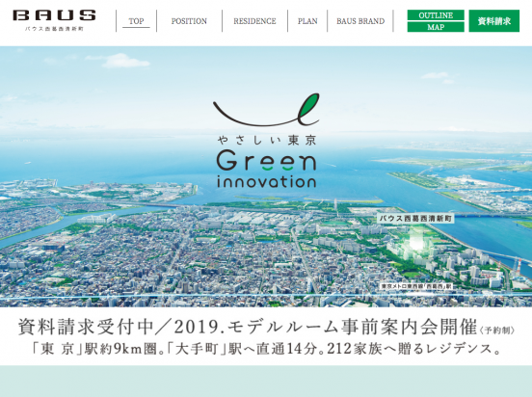
Task: Open the BAUS BRAND page
Action: pyautogui.click(x=360, y=21)
